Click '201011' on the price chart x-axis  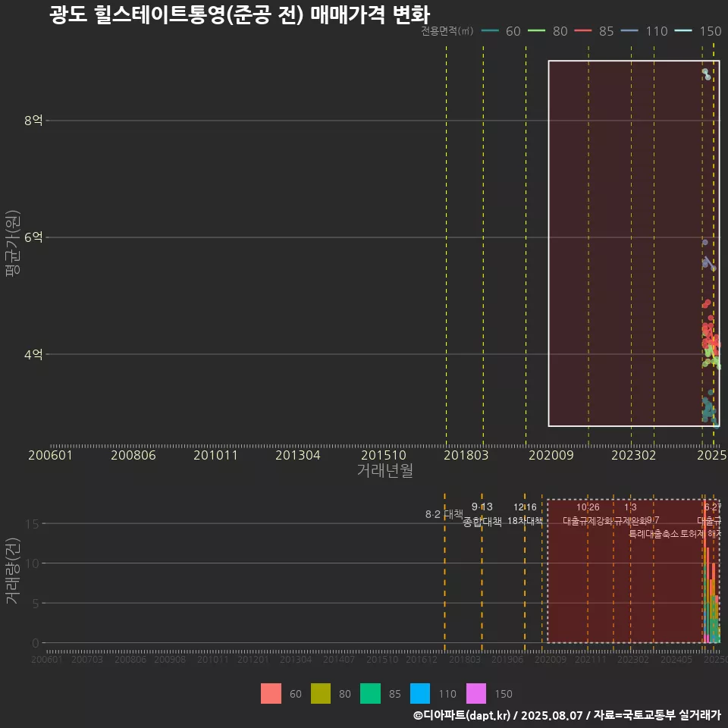coord(215,455)
